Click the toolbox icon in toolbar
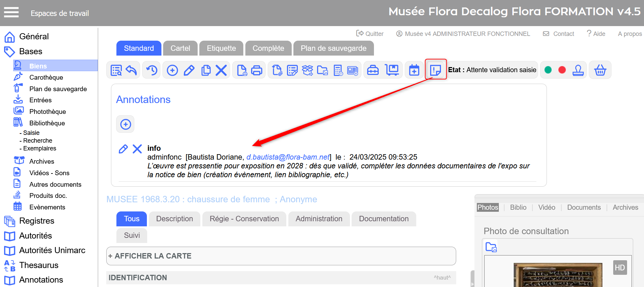 coord(373,70)
